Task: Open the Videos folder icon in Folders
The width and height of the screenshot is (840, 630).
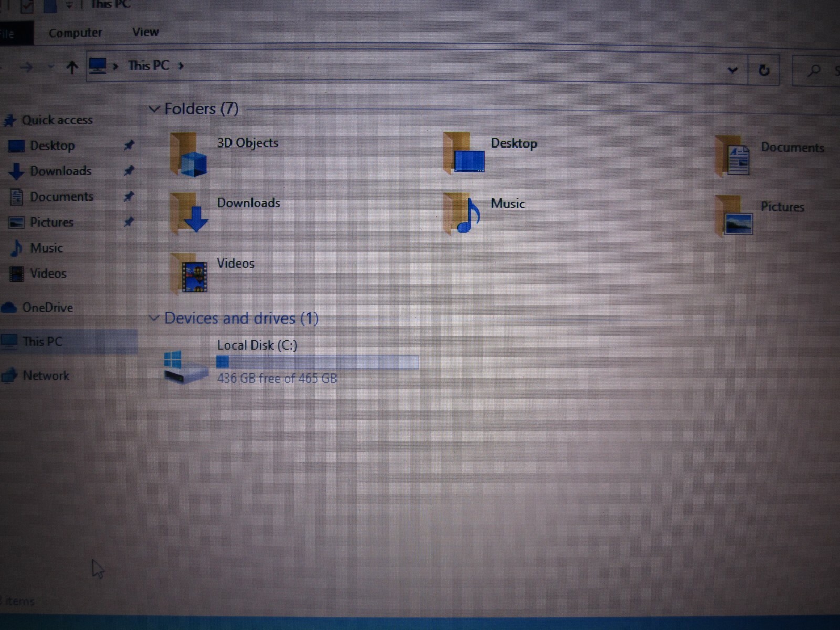Action: coord(189,273)
